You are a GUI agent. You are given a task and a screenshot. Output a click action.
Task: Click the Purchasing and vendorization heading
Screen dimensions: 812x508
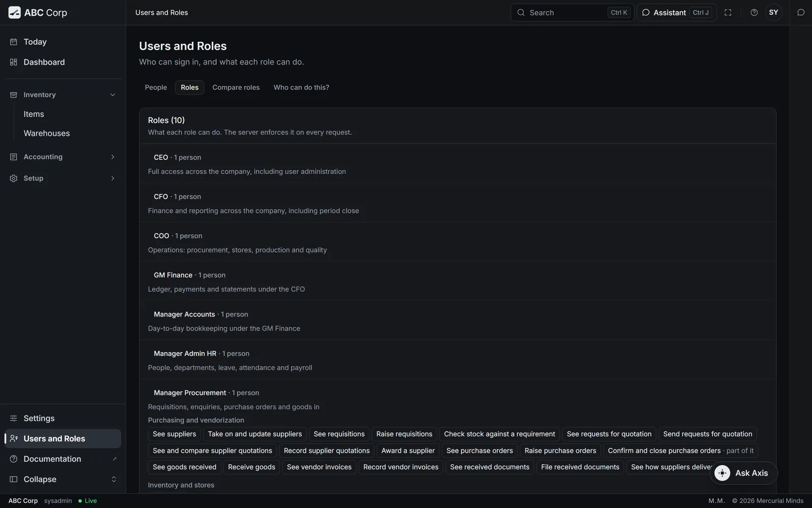point(196,420)
